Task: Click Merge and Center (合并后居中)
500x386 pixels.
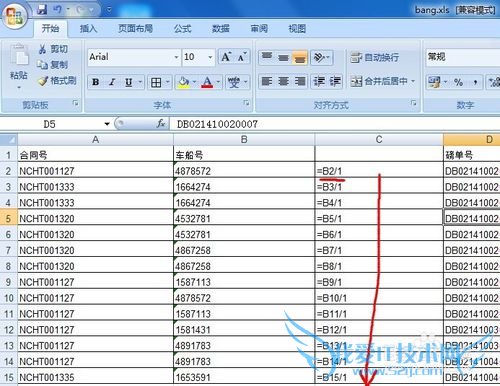Action: click(379, 81)
